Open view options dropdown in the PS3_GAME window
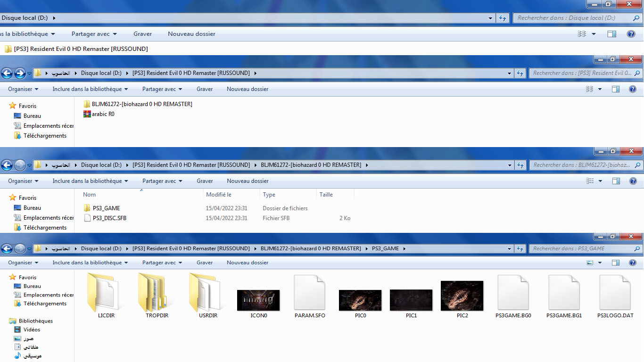 tap(600, 263)
